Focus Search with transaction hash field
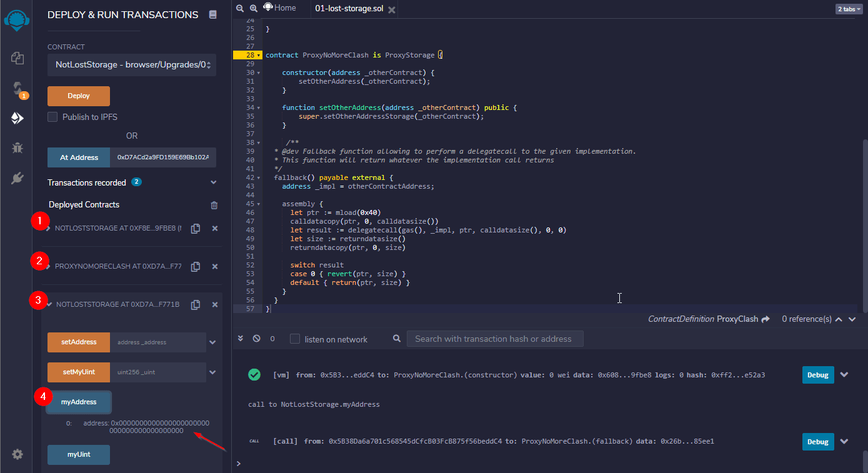This screenshot has height=473, width=868. [495, 339]
